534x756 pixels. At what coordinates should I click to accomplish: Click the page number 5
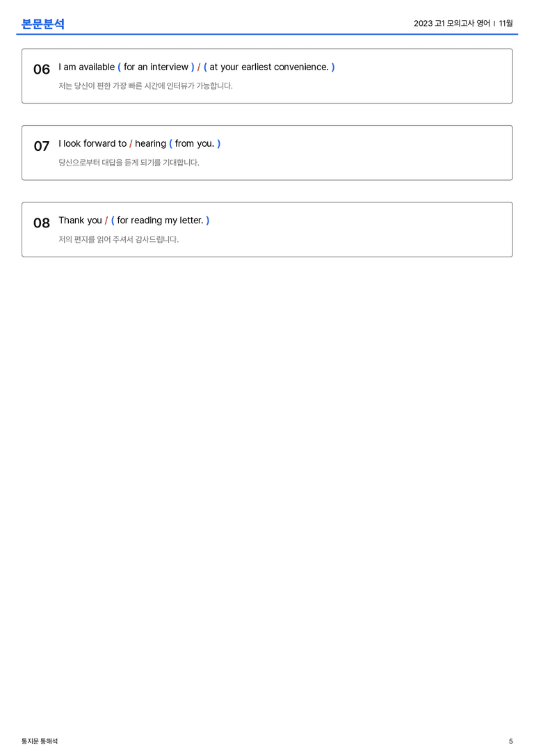[511, 741]
